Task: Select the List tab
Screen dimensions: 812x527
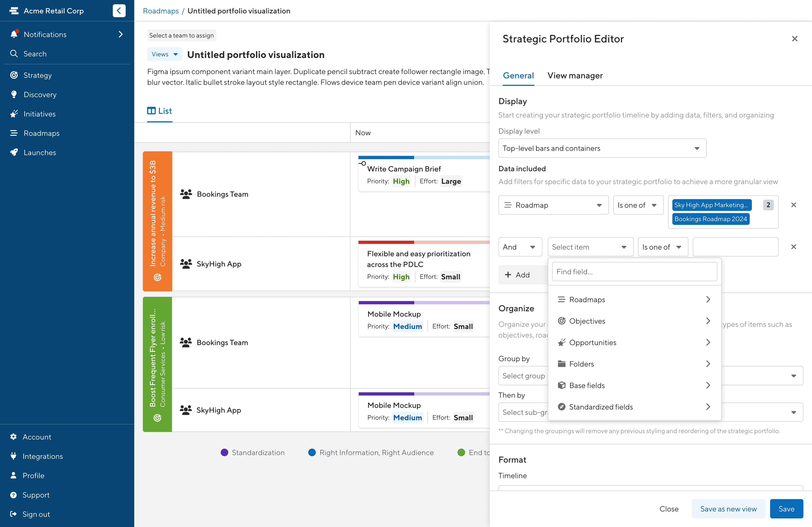Action: (x=160, y=111)
